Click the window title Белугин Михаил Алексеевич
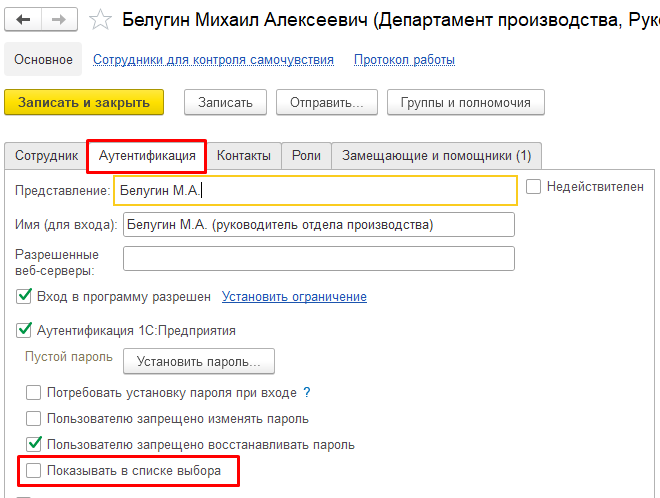 (244, 20)
